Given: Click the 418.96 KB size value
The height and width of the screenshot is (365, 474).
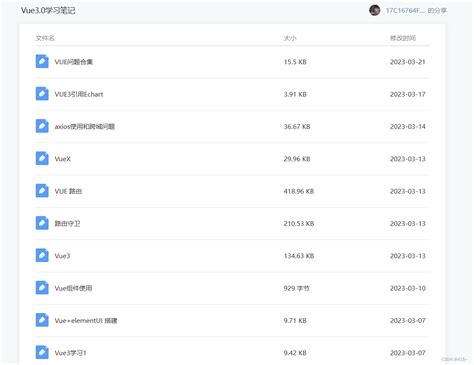Looking at the screenshot, I should click(x=299, y=191).
